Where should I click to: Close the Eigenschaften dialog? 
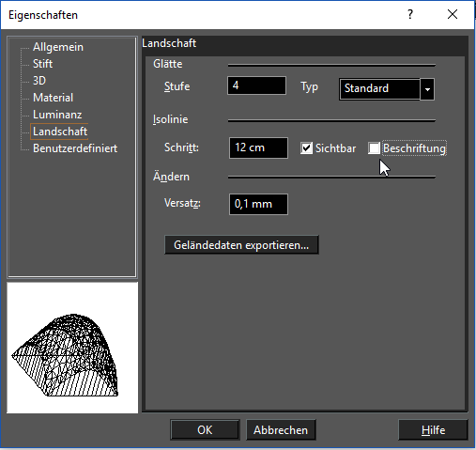[x=453, y=14]
